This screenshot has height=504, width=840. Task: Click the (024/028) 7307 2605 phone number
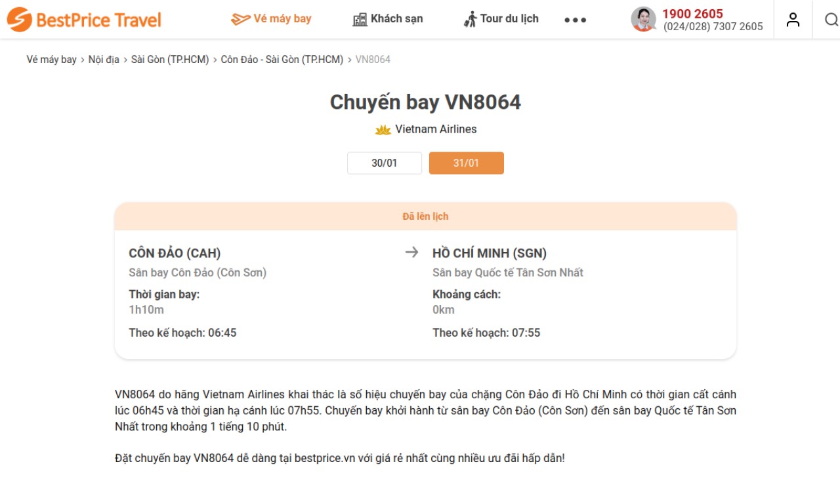[713, 27]
